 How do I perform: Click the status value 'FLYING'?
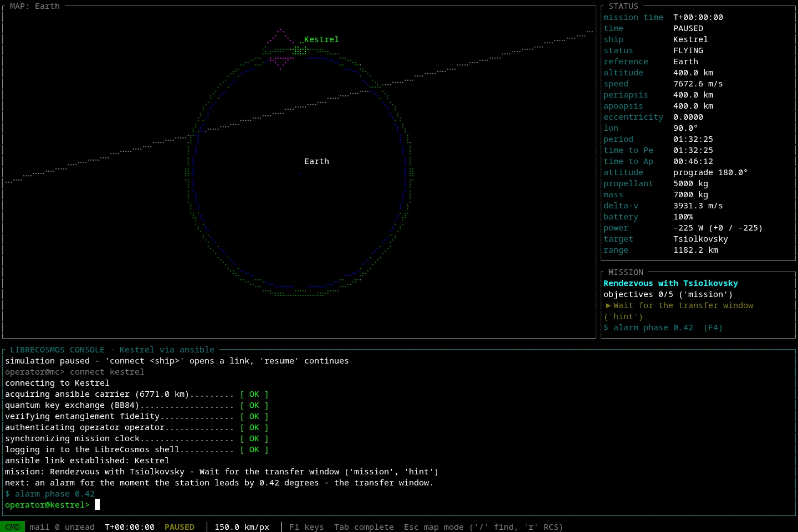[x=688, y=50]
